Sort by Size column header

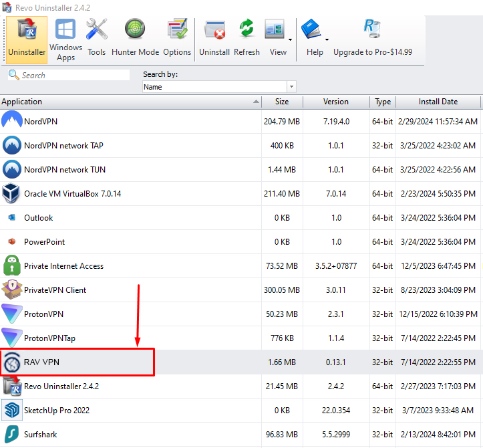tap(282, 102)
